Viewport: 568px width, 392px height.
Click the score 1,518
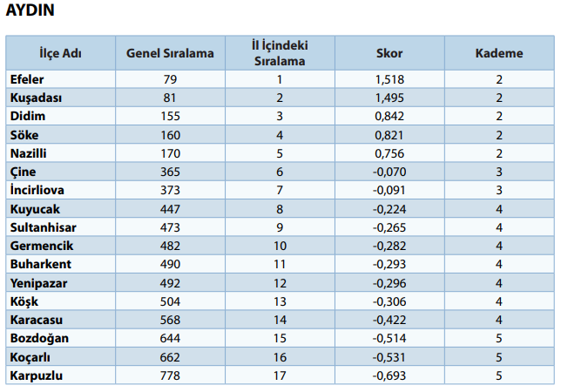pos(389,79)
